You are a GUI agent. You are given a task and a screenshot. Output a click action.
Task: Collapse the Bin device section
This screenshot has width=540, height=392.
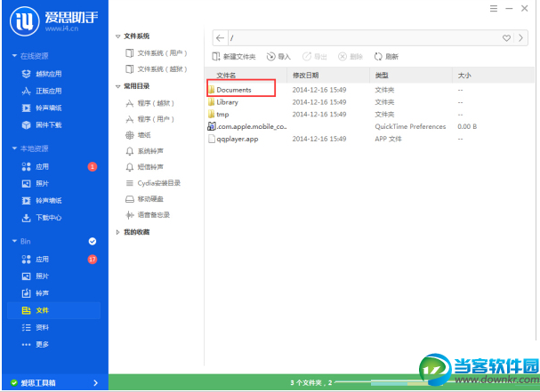click(x=14, y=241)
